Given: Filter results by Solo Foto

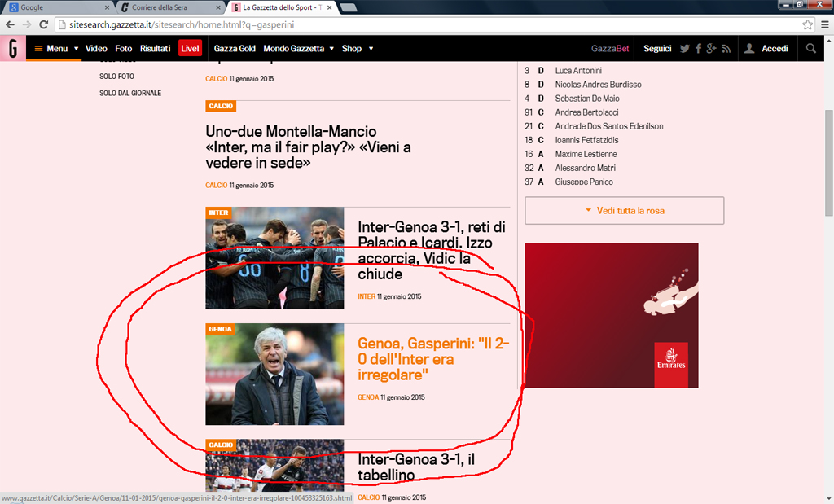Looking at the screenshot, I should 116,77.
